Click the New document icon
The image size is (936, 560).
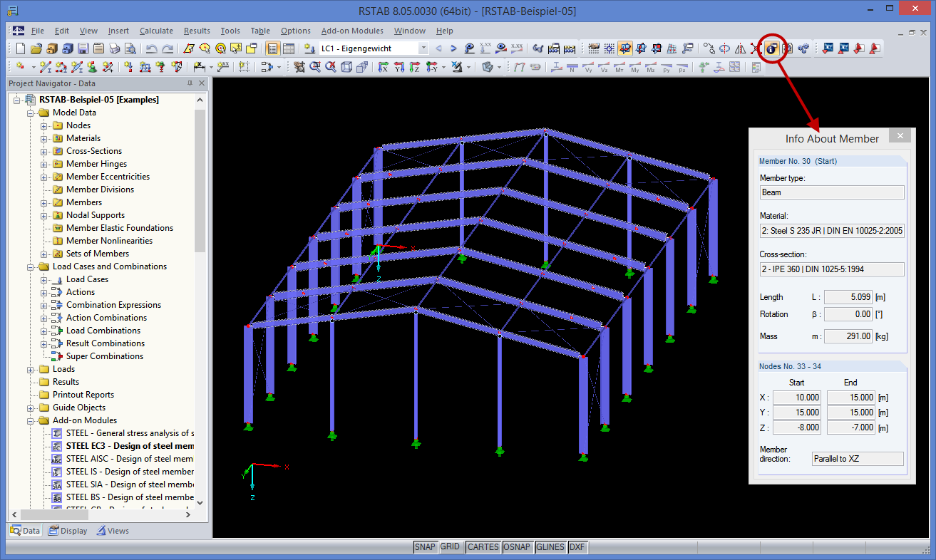[20, 48]
